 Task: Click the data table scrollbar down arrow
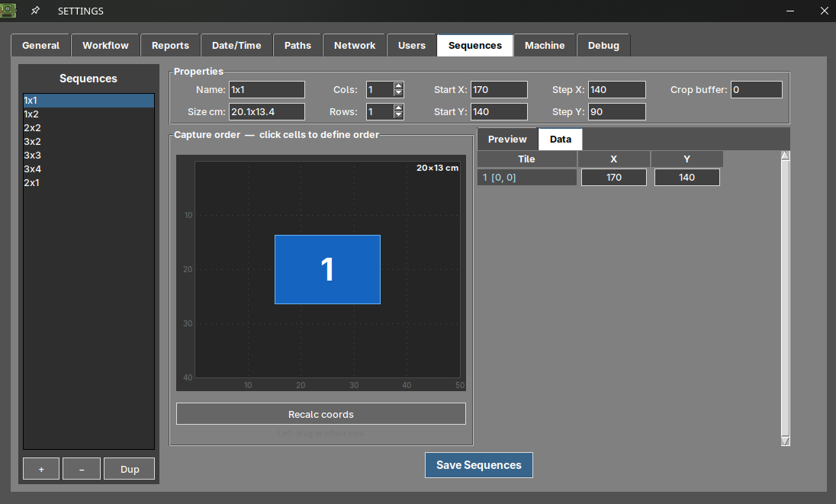pos(786,441)
